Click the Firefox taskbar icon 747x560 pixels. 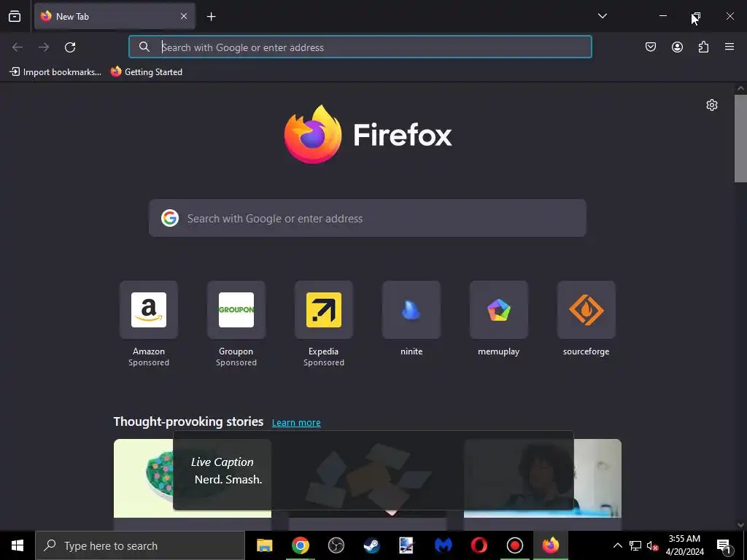click(550, 545)
